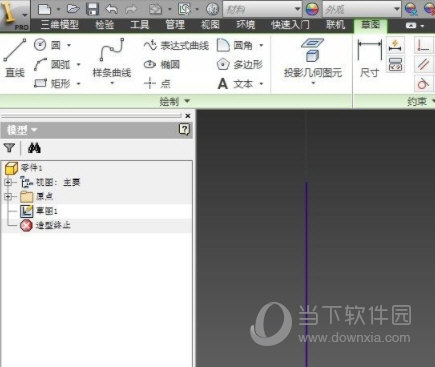Select the Dimension (尺寸) tool

pyautogui.click(x=369, y=59)
